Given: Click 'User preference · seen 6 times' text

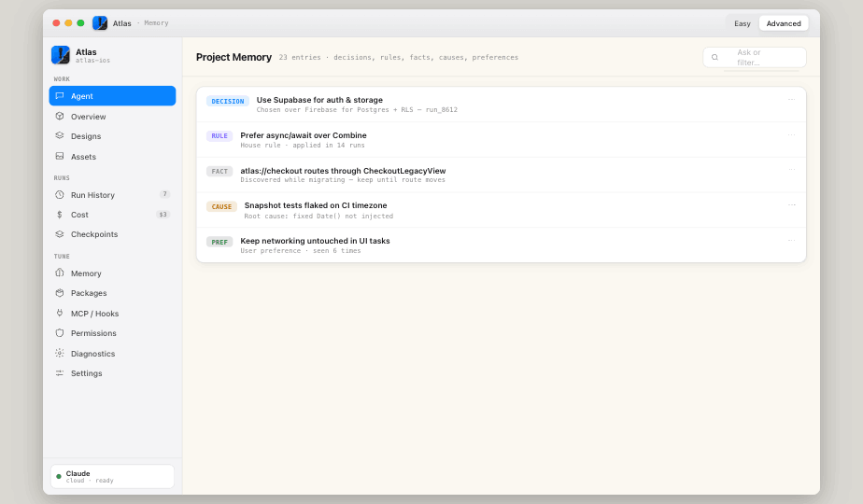Looking at the screenshot, I should [301, 251].
